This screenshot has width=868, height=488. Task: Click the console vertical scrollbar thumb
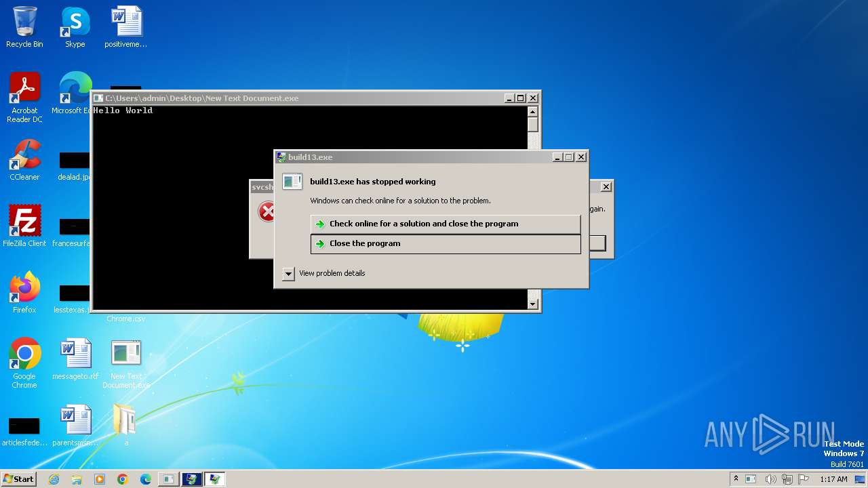click(x=533, y=125)
